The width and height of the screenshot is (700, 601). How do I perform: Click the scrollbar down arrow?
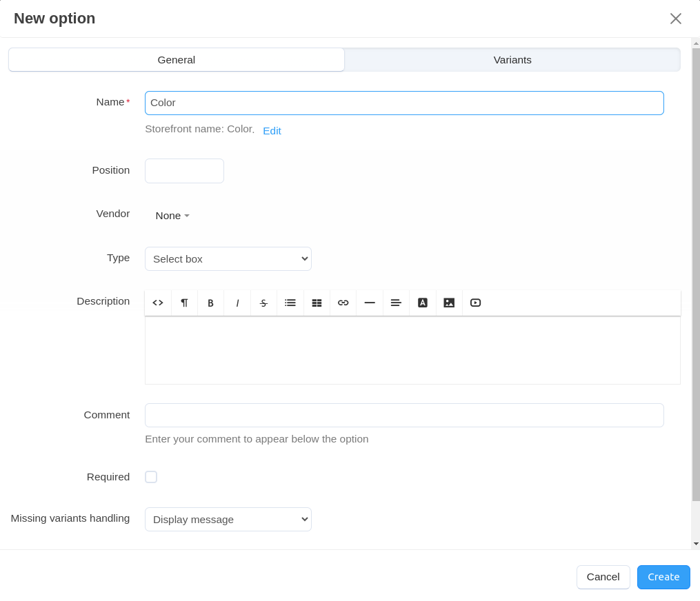tap(696, 544)
